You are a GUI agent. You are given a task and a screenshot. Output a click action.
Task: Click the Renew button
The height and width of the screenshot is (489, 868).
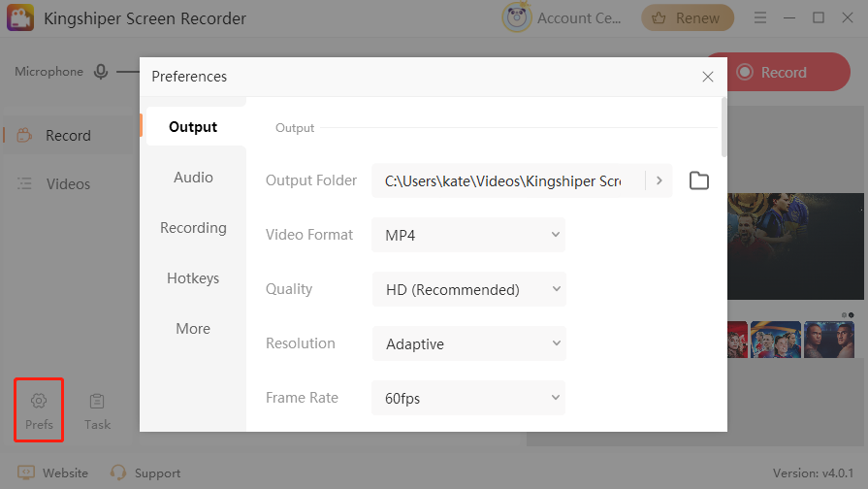click(x=687, y=18)
